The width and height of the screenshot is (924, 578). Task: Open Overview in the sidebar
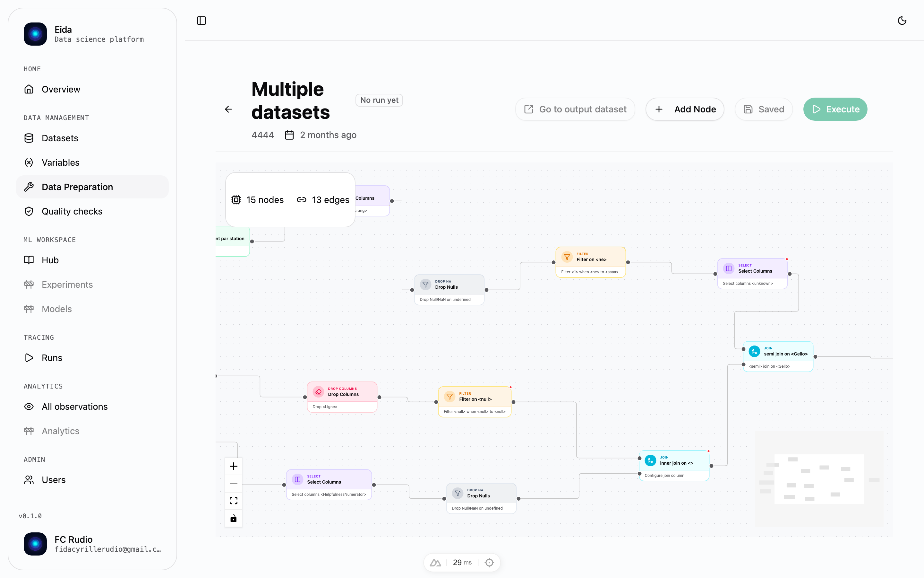tap(92, 89)
